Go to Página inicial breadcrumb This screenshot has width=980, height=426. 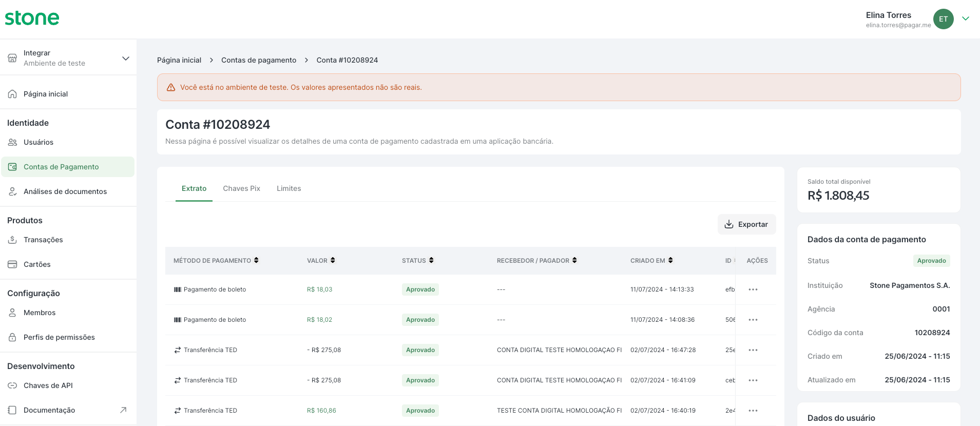(179, 60)
